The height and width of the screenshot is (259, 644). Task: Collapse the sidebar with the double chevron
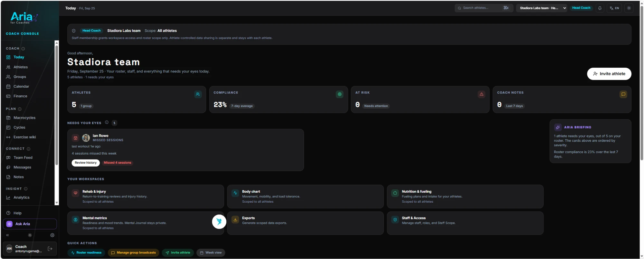tap(7, 235)
